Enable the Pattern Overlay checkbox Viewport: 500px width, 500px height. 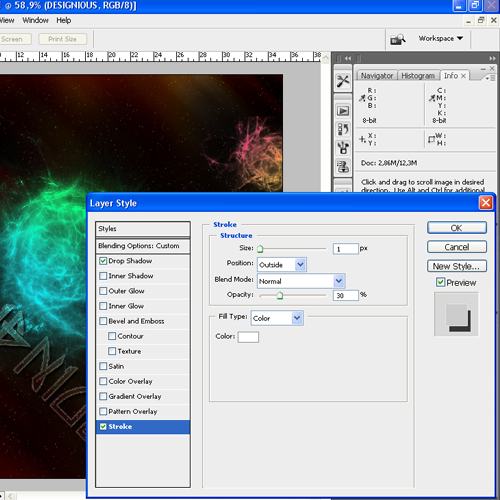click(103, 411)
